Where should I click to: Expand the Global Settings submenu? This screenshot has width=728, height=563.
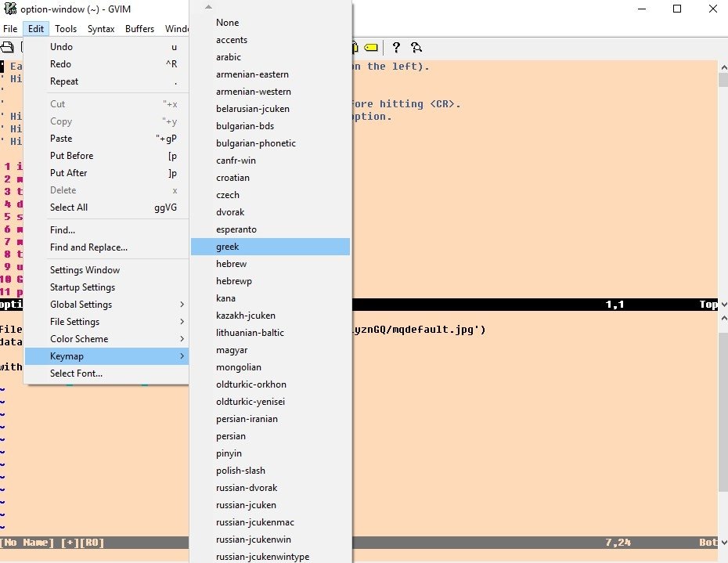point(106,305)
